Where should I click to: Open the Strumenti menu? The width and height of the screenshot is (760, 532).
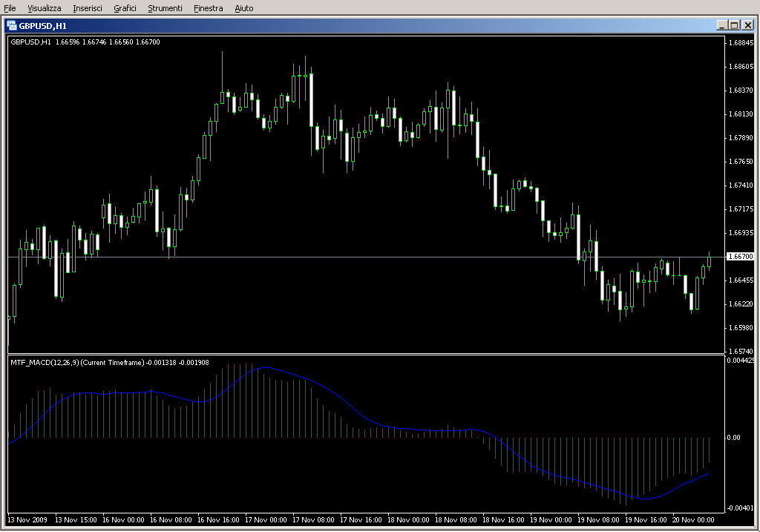pos(165,8)
